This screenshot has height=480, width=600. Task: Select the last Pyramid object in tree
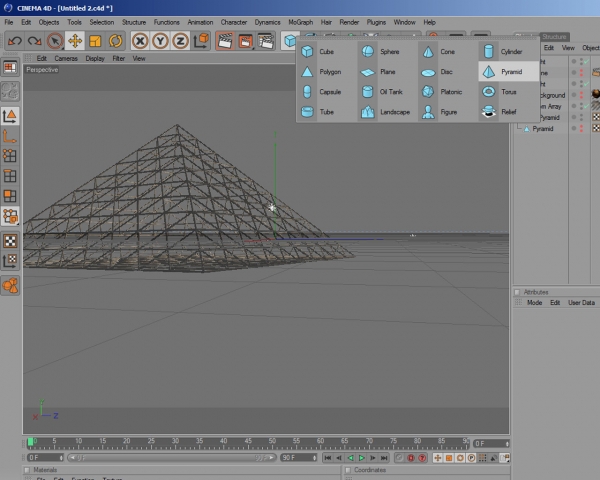click(x=543, y=129)
